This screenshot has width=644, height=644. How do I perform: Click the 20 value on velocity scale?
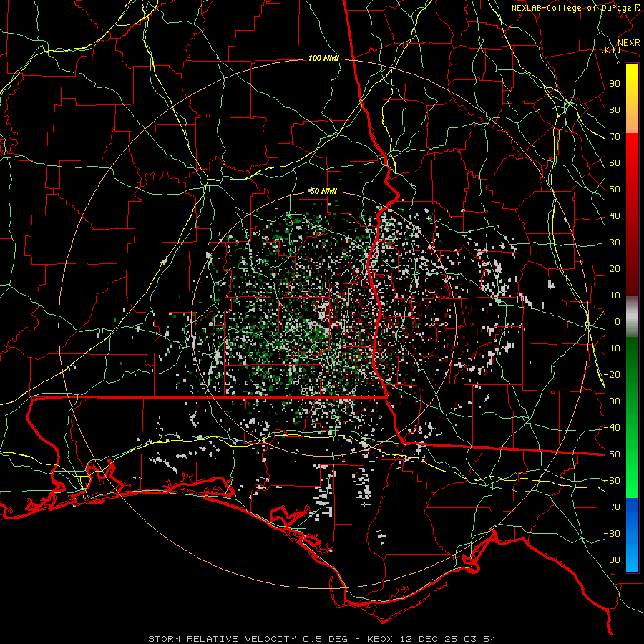pos(615,269)
